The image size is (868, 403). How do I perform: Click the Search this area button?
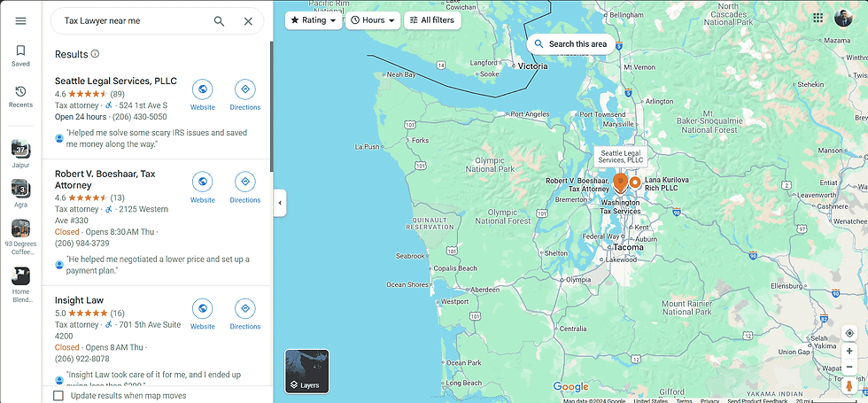570,44
